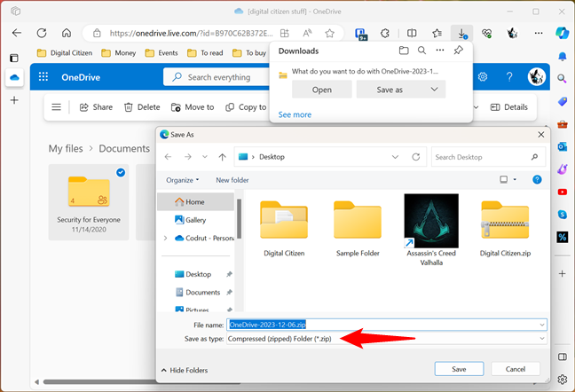Refresh the Desktop location in Save As

(x=415, y=157)
